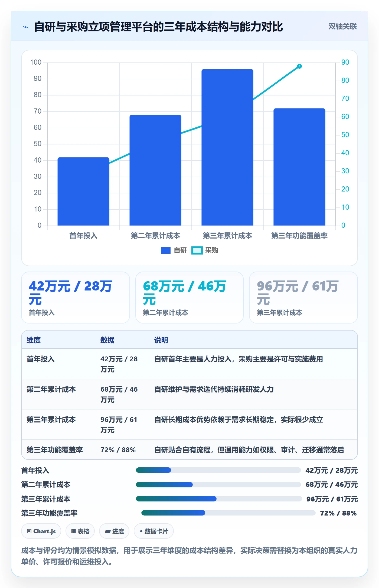Click the 首年投入 progress bar
This screenshot has height=588, width=379.
point(218,470)
